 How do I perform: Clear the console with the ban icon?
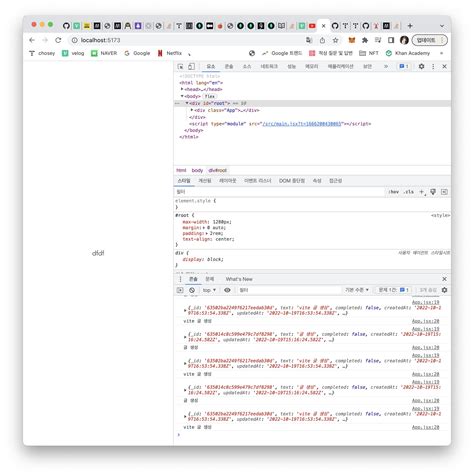pyautogui.click(x=192, y=290)
